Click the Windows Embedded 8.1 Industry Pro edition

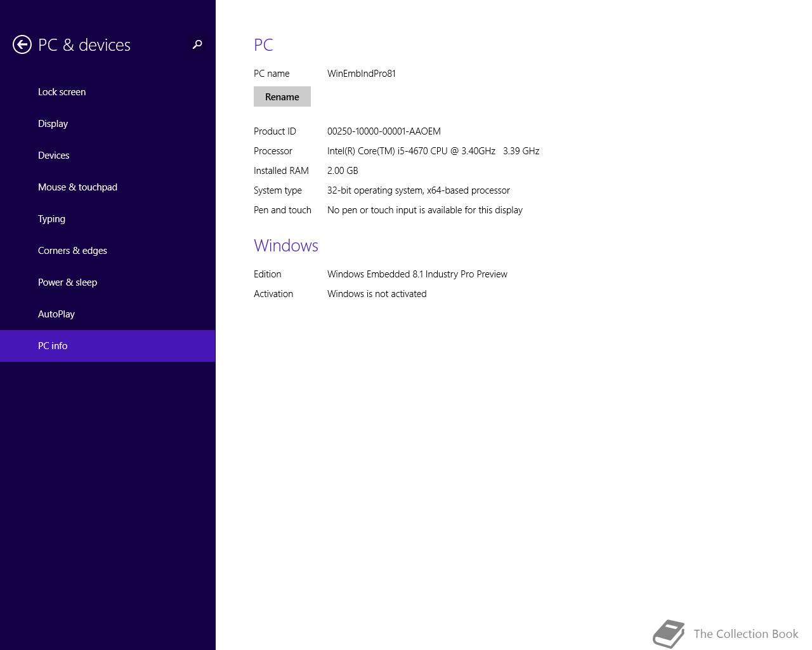tap(417, 274)
